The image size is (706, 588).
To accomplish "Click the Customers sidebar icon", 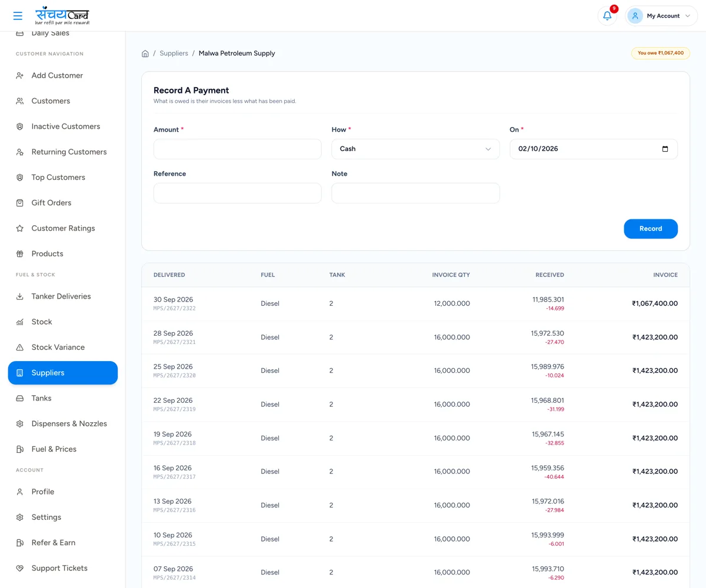I will (19, 101).
